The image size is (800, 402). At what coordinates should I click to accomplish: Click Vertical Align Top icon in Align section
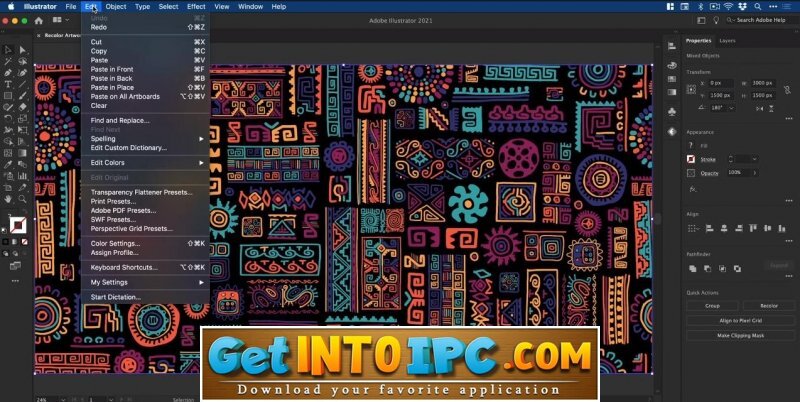(x=753, y=229)
